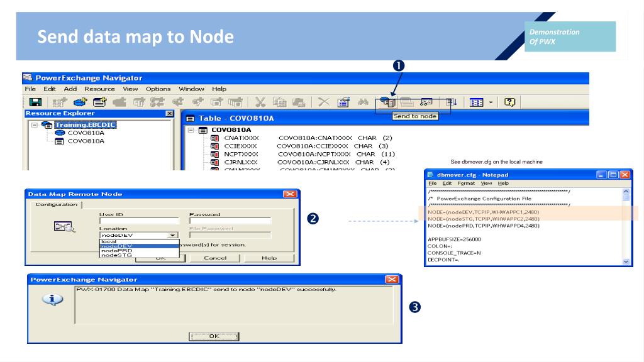This screenshot has height=362, width=644.
Task: Click the User ID input field
Action: pyautogui.click(x=139, y=221)
